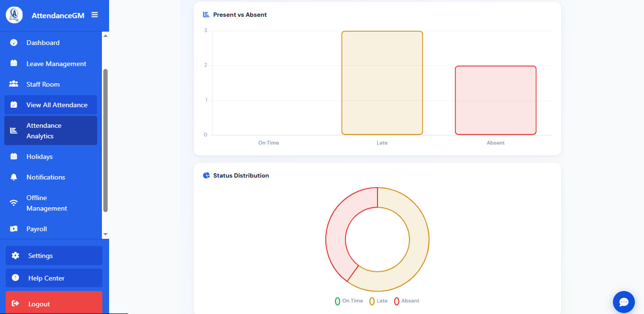
Task: Toggle the Late legend entry
Action: pos(378,301)
